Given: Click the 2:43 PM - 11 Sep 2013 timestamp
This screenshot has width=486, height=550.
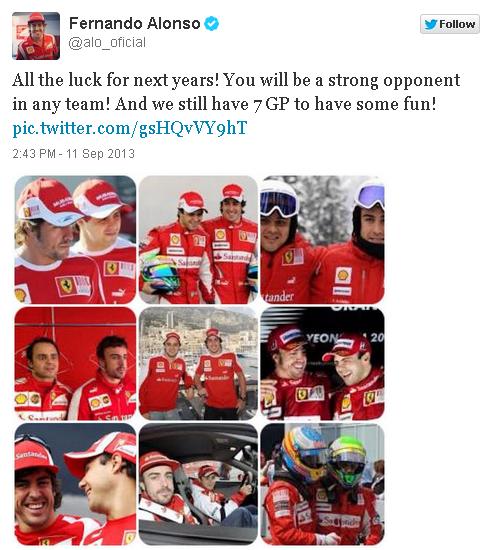Looking at the screenshot, I should pyautogui.click(x=73, y=154).
